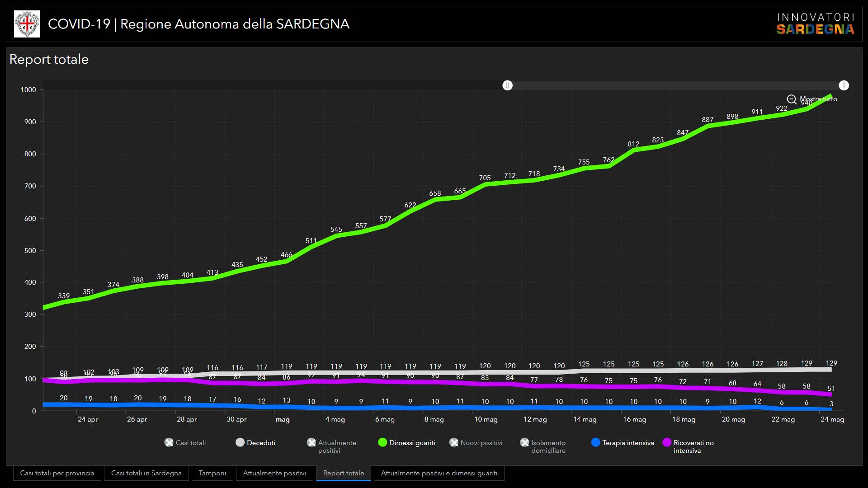Hide the Dimessi guariti green series
This screenshot has width=868, height=488.
pos(382,443)
